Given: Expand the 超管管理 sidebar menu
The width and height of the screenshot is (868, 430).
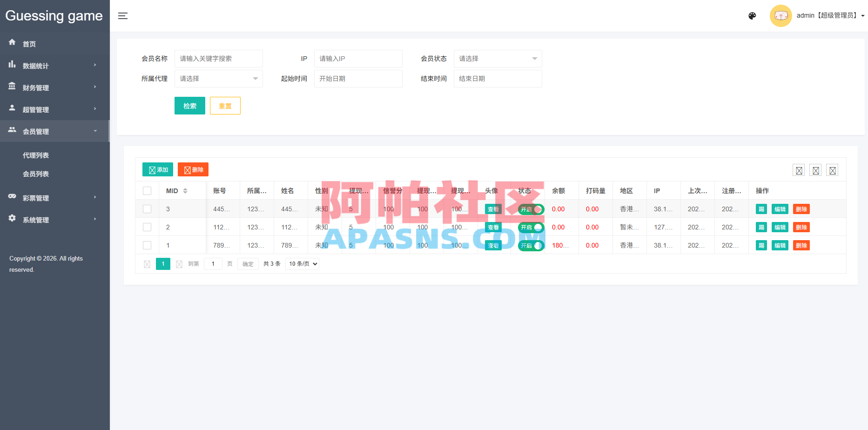Looking at the screenshot, I should click(54, 109).
